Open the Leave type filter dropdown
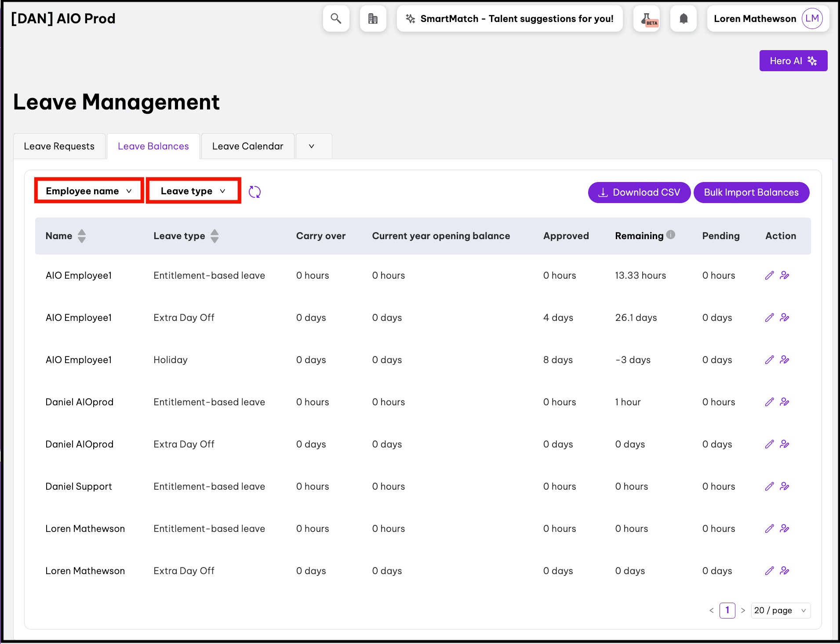 [193, 191]
